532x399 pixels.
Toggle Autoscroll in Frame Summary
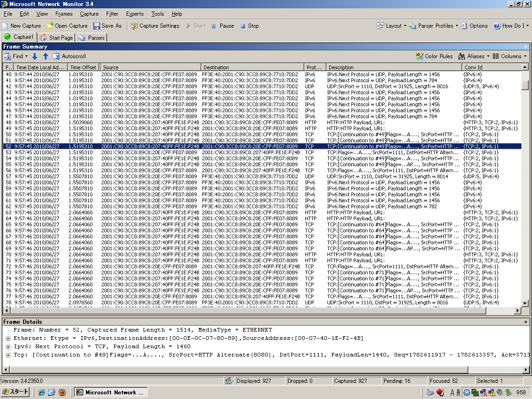pyautogui.click(x=69, y=56)
